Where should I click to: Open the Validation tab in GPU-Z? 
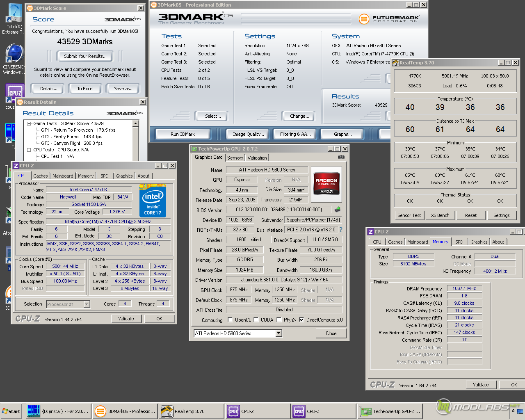click(257, 158)
